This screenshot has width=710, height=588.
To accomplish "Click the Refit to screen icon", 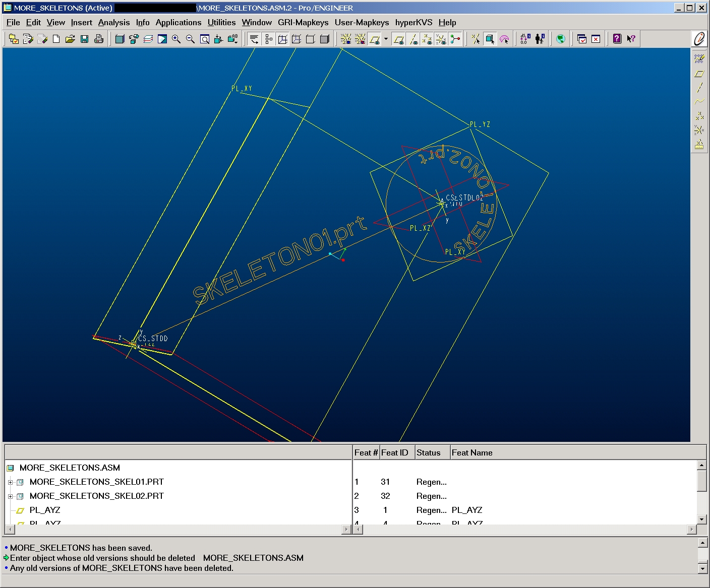I will click(205, 39).
